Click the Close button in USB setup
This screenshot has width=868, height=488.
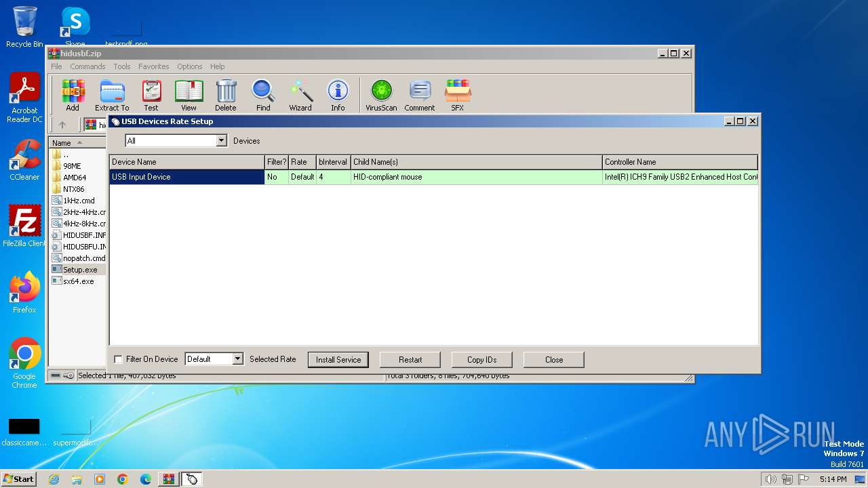554,360
